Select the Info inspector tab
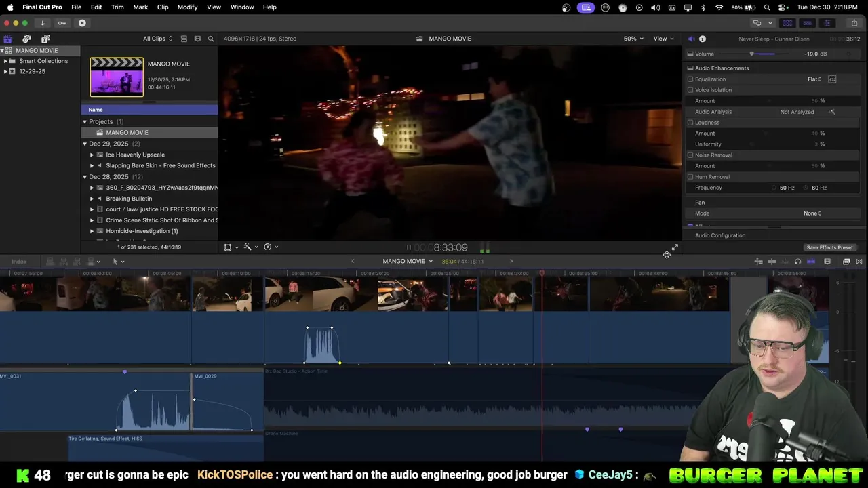This screenshot has width=868, height=488. pyautogui.click(x=703, y=39)
